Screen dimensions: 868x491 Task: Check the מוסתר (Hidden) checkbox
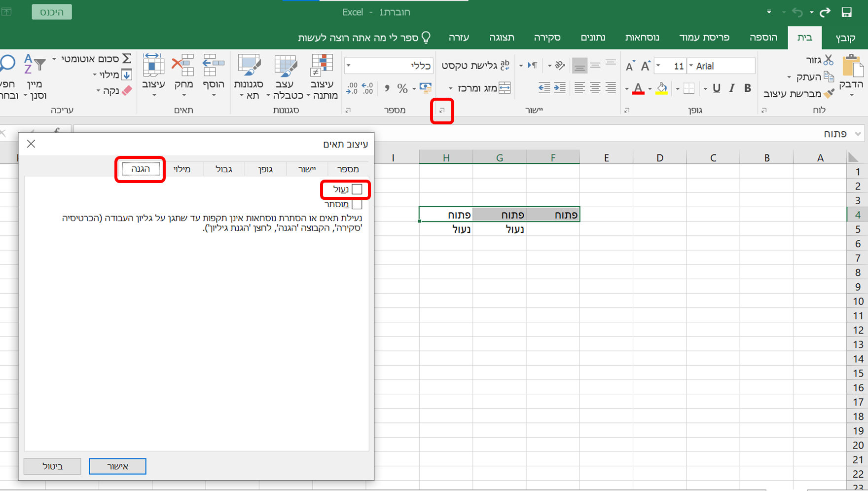[x=357, y=204]
